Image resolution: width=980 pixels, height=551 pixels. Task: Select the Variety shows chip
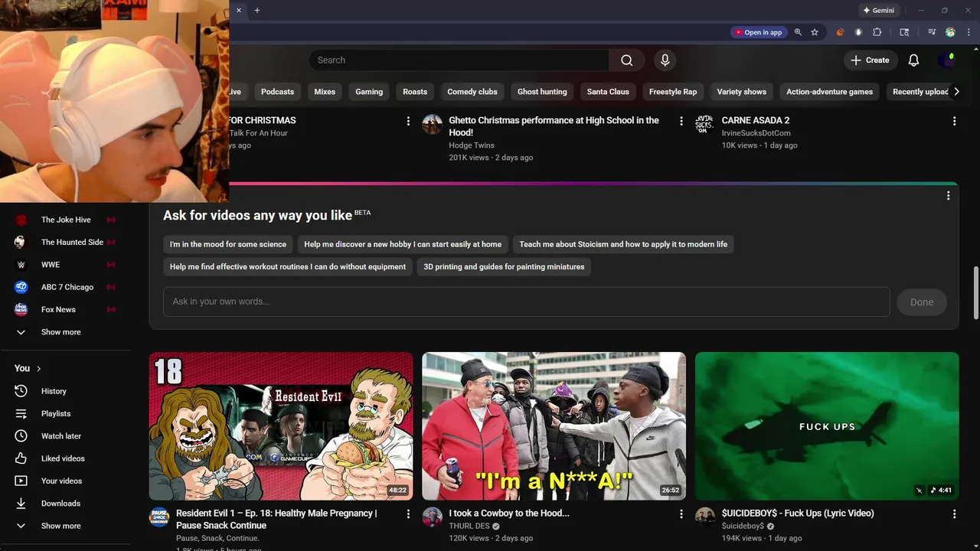(741, 92)
